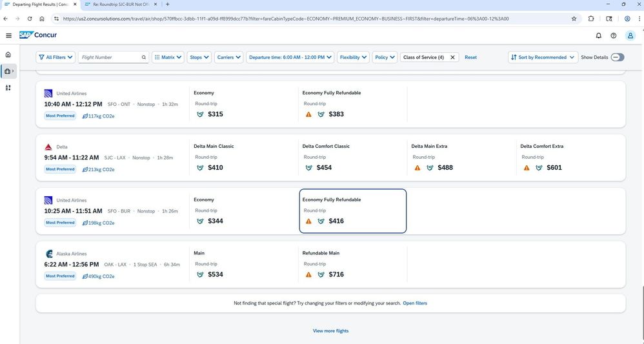
Task: Clear the Class of Service filter X
Action: [452, 57]
